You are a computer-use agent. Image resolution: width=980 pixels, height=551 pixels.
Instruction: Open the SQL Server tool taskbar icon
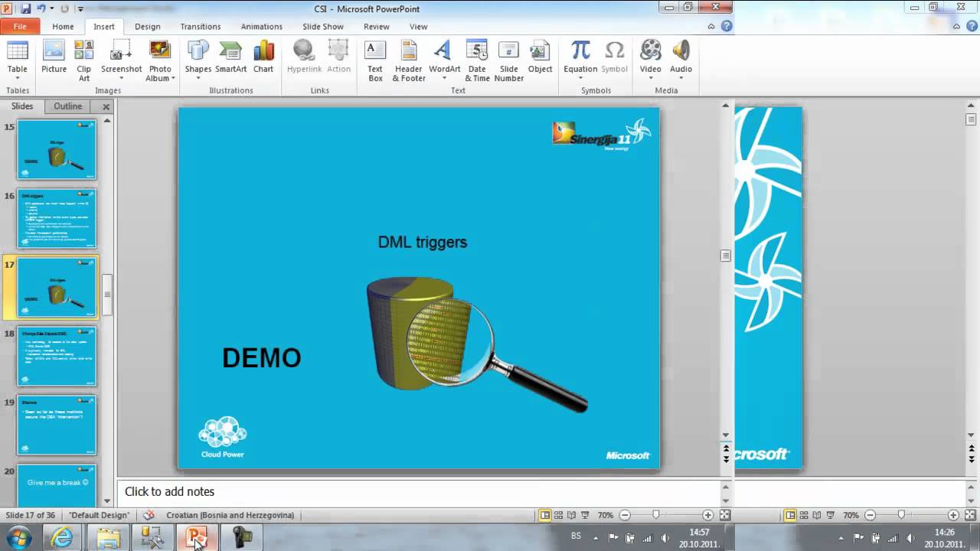tap(152, 537)
